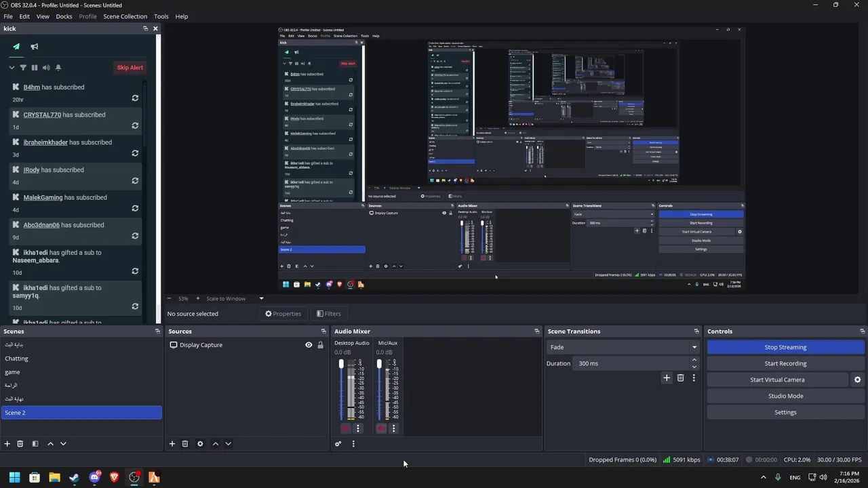Click the bell notification icon in kick dock
Screen dimensions: 868x488
[58, 68]
